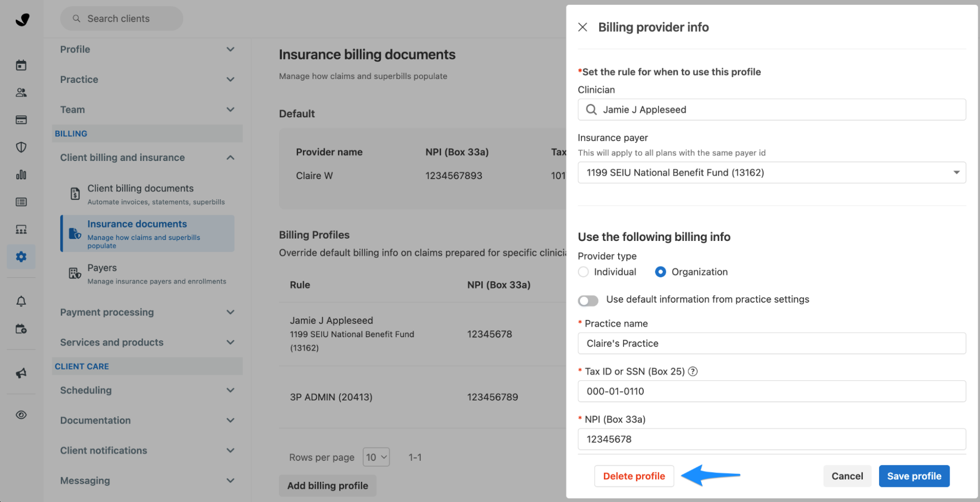Click the Practice name field

click(x=772, y=343)
